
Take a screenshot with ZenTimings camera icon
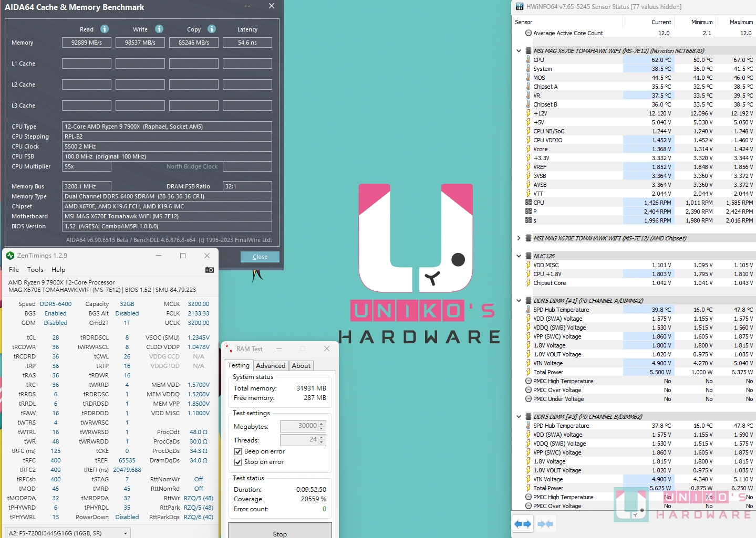[x=209, y=270]
